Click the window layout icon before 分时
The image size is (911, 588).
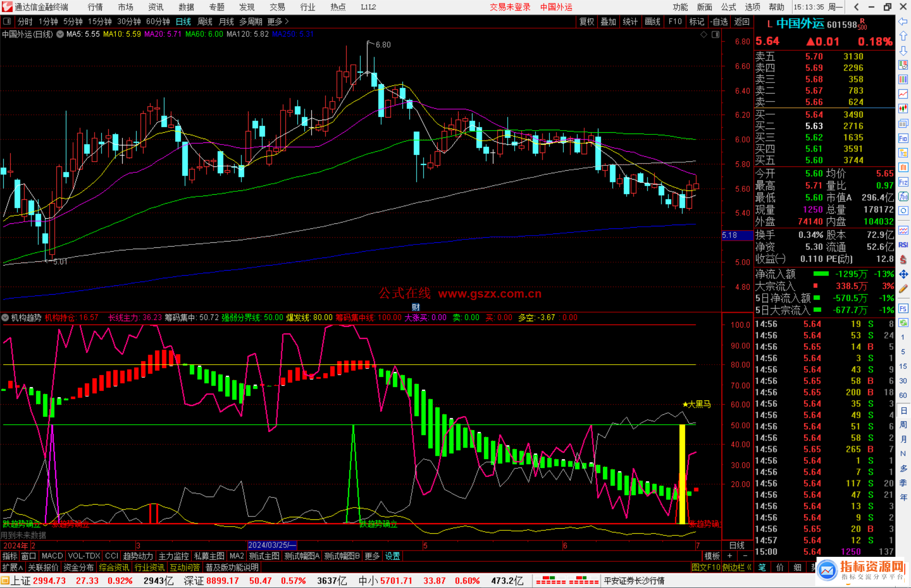(x=7, y=21)
